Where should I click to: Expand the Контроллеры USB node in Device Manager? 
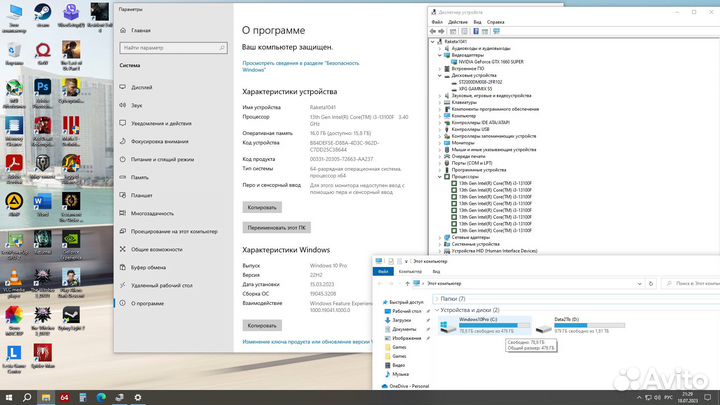pyautogui.click(x=439, y=129)
